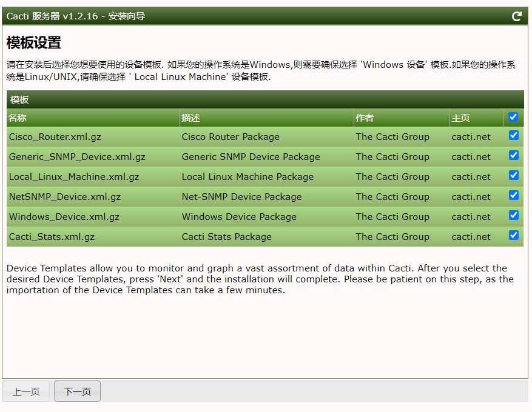Toggle the Generic_SNMP_Device.xml.gz checkbox
The width and height of the screenshot is (532, 412).
tap(513, 156)
